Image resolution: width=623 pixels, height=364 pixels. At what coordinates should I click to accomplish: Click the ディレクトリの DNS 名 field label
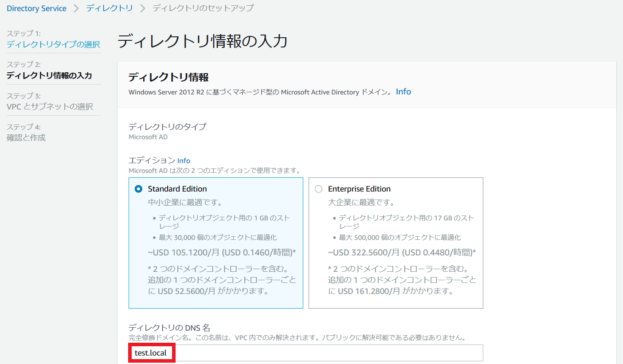[x=169, y=328]
